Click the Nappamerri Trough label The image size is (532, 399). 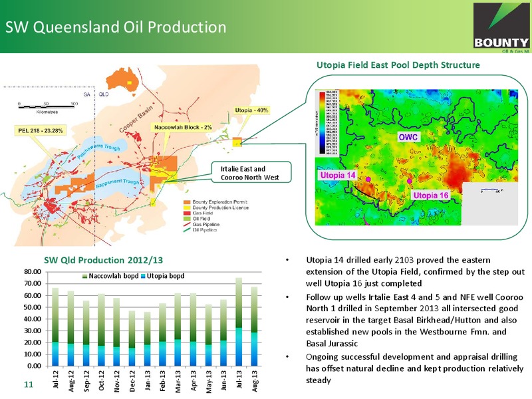pyautogui.click(x=118, y=184)
